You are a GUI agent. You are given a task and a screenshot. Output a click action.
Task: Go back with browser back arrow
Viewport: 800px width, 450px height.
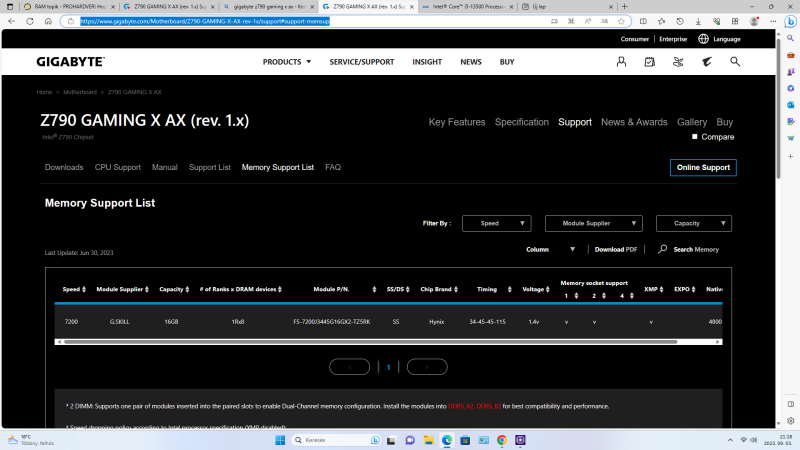coord(12,21)
